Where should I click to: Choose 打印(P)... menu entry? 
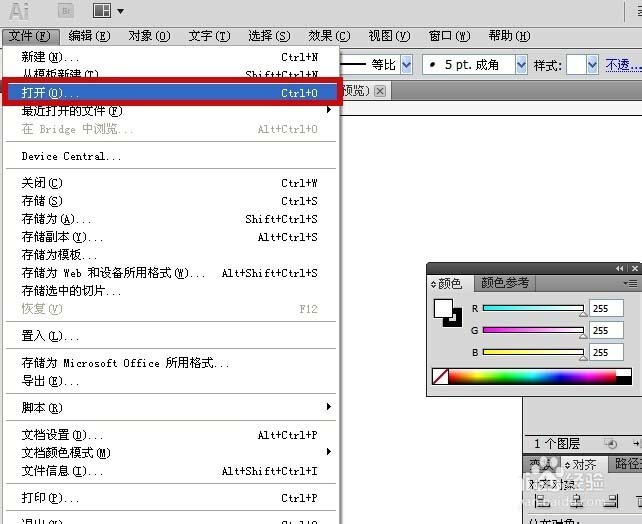(x=171, y=498)
